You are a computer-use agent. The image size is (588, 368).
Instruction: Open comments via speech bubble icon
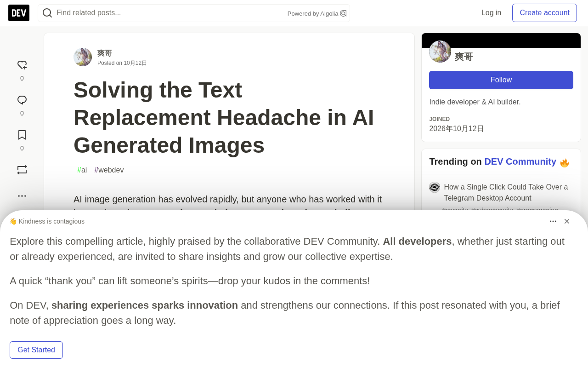click(22, 100)
